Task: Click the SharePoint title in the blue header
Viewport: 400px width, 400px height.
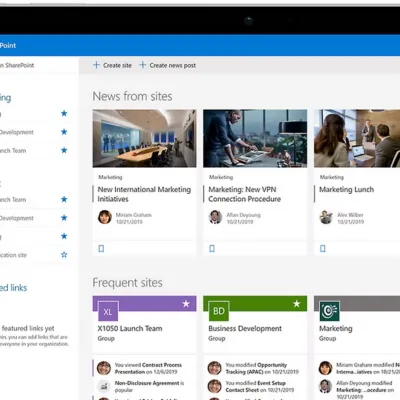Action: pyautogui.click(x=8, y=45)
